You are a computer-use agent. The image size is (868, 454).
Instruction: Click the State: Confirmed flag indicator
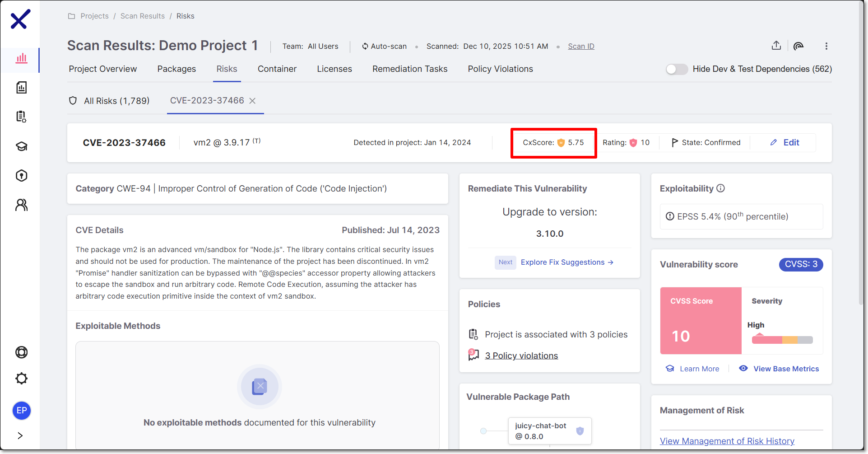706,143
